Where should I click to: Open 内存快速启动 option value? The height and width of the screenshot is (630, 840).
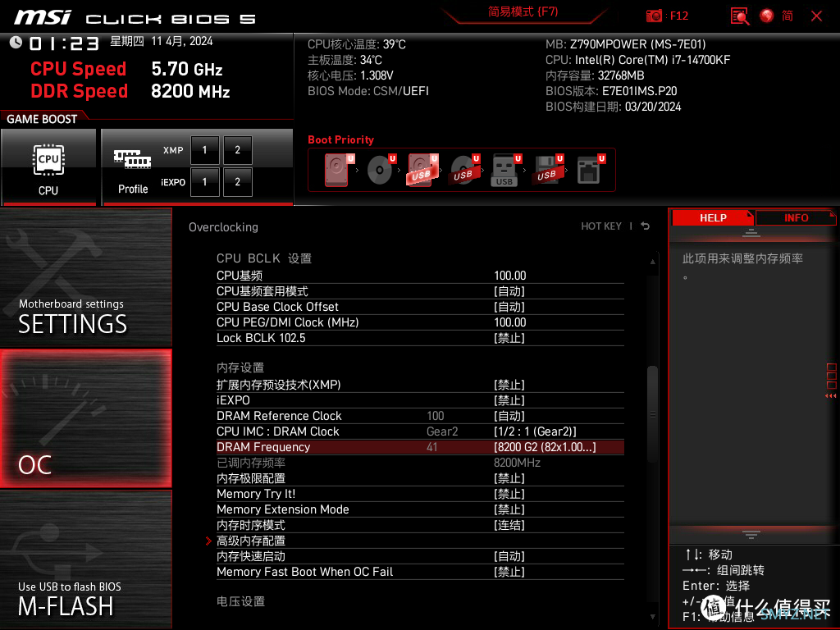click(509, 557)
